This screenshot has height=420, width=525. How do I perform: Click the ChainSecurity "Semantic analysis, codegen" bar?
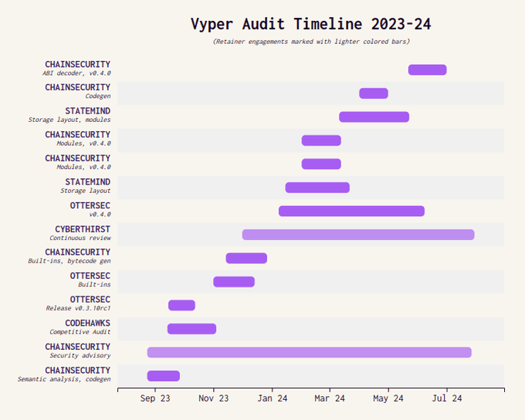164,376
